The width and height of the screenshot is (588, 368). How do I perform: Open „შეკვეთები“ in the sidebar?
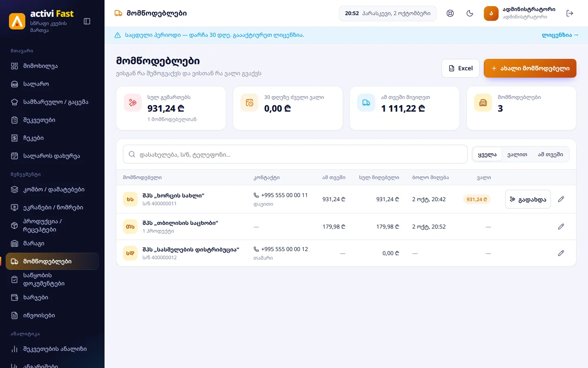[52, 120]
